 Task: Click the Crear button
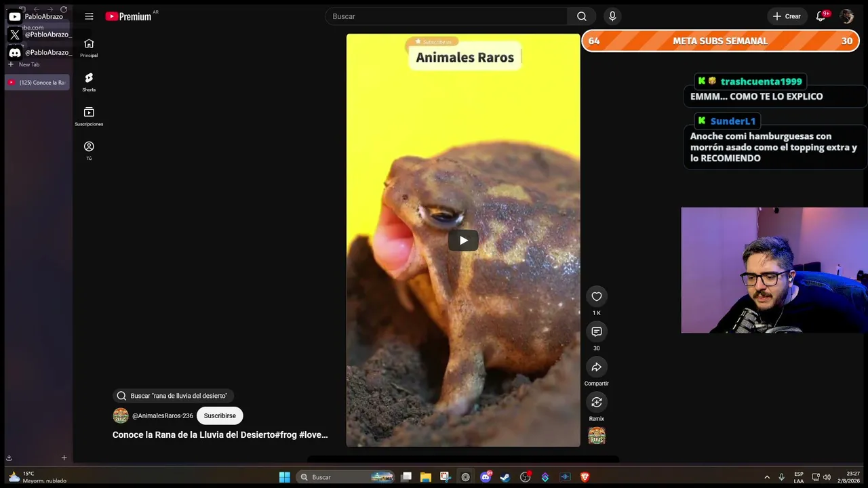pos(787,16)
